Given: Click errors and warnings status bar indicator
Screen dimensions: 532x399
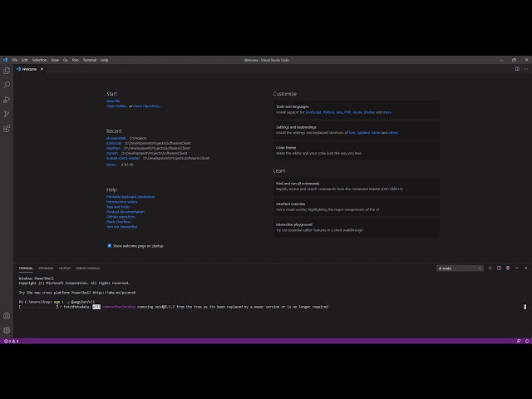Looking at the screenshot, I should (11, 341).
